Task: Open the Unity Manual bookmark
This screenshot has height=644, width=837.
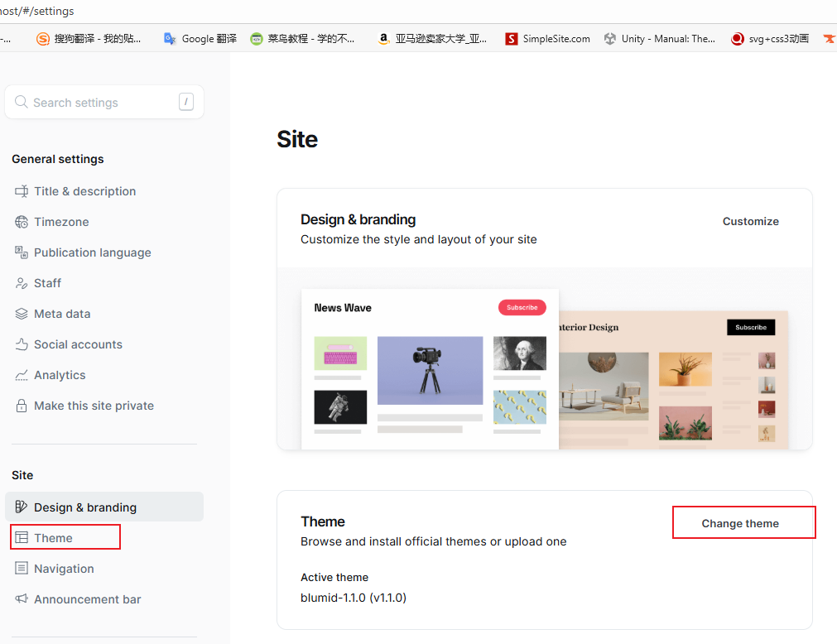Action: [x=659, y=38]
